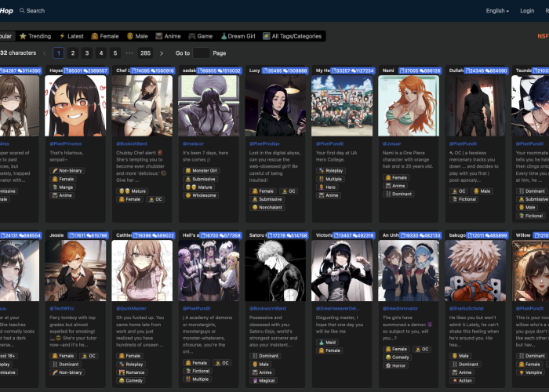The height and width of the screenshot is (392, 549).
Task: Click the Maid tag on Victoria card
Action: [x=327, y=343]
